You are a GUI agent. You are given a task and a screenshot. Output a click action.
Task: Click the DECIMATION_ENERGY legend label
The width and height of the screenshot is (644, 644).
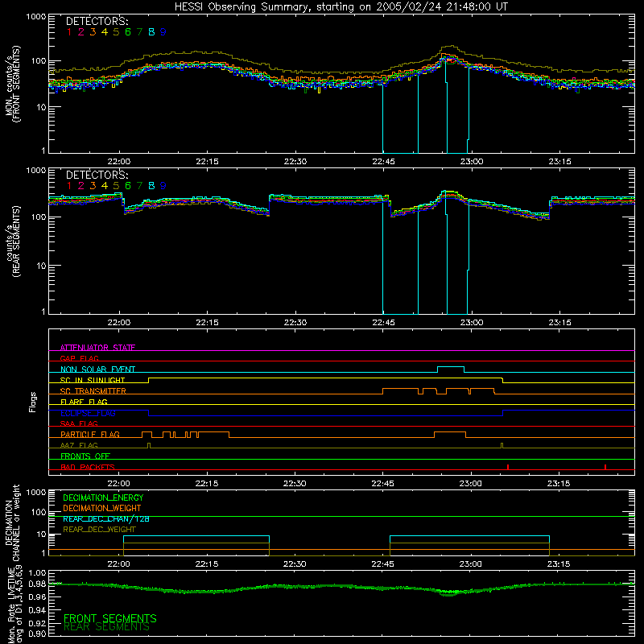[103, 497]
